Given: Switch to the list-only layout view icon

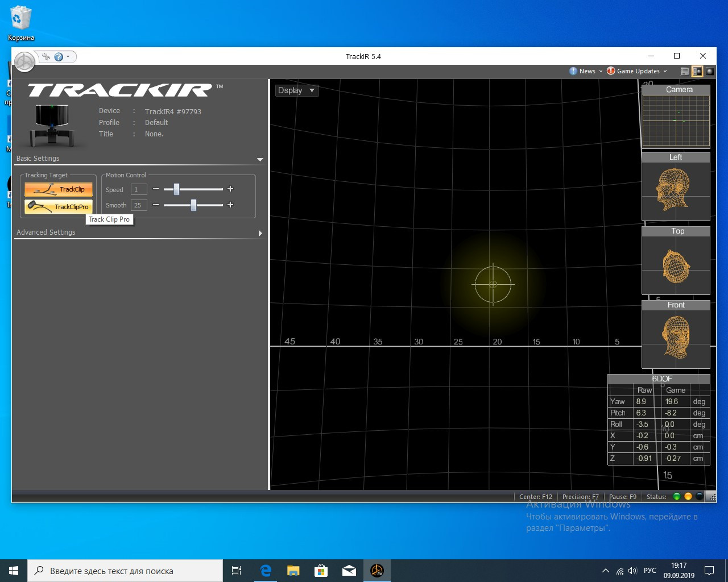Looking at the screenshot, I should [x=684, y=72].
